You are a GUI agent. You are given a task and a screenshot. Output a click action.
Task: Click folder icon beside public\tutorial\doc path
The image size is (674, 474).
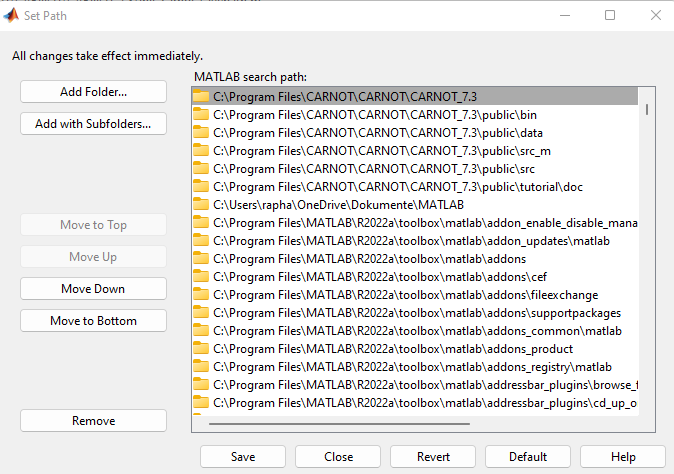[201, 187]
